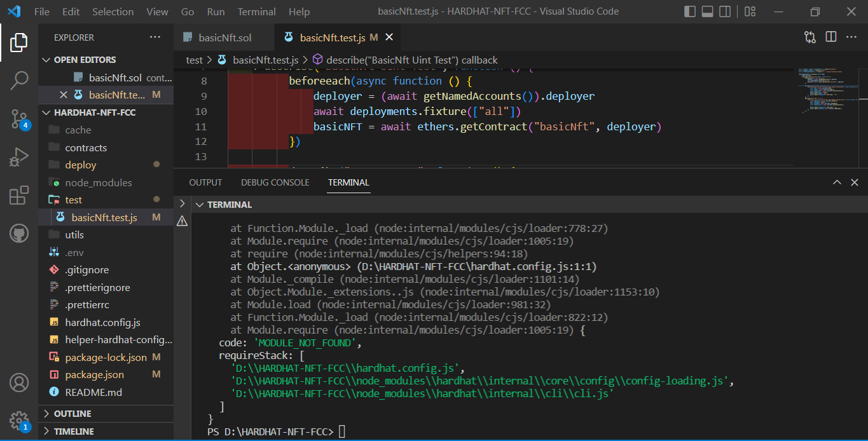This screenshot has width=868, height=441.
Task: Open Source Control view with 4 changes
Action: 18,118
